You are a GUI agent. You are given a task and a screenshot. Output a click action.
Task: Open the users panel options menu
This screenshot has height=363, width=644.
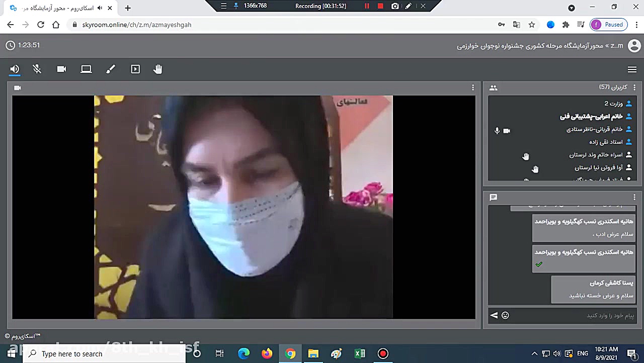(634, 87)
